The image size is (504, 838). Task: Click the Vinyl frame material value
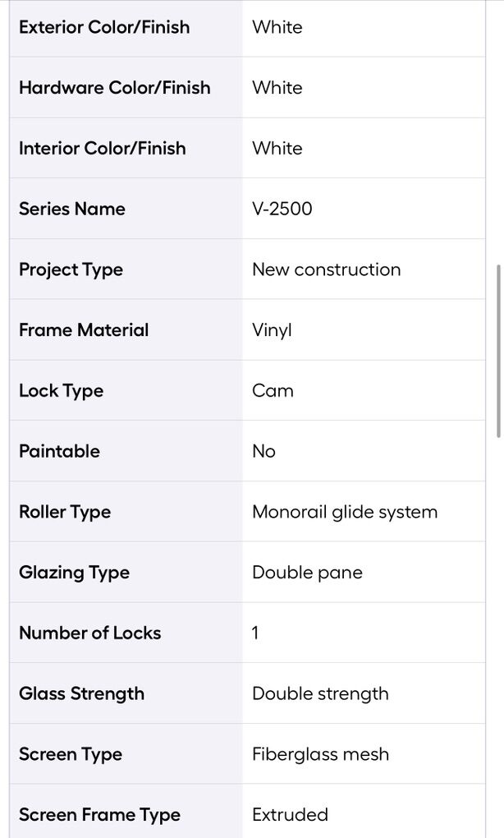(x=272, y=330)
